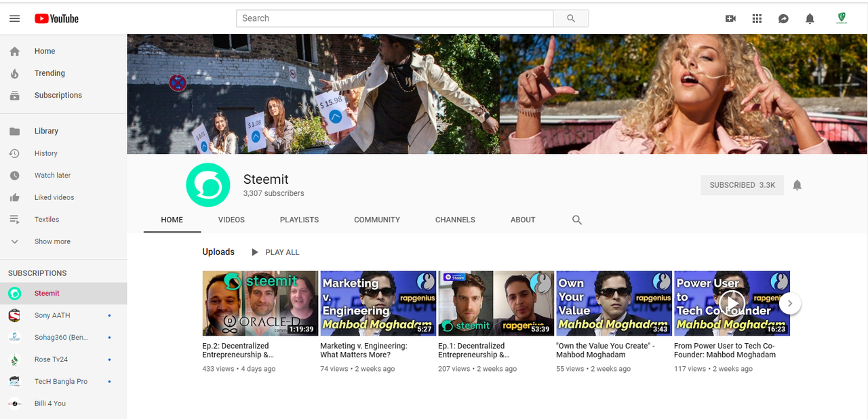Open the notifications bell in header
The height and width of the screenshot is (419, 868).
pyautogui.click(x=810, y=19)
